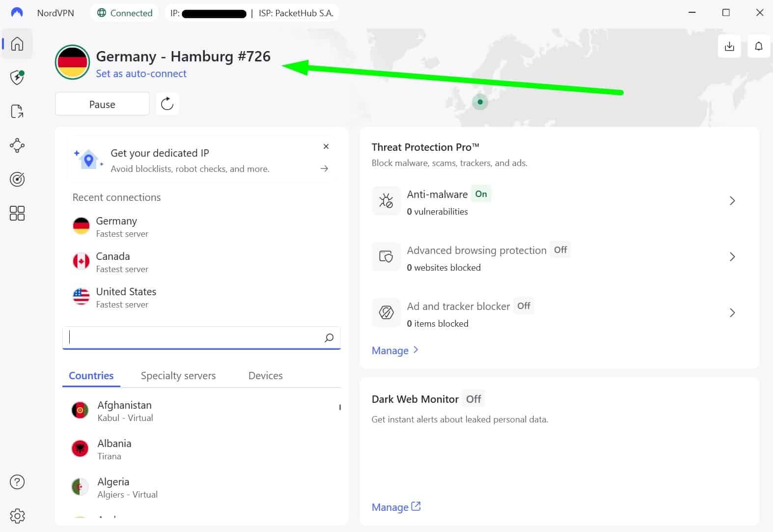Viewport: 773px width, 532px height.
Task: Switch to the Devices tab
Action: (x=266, y=376)
